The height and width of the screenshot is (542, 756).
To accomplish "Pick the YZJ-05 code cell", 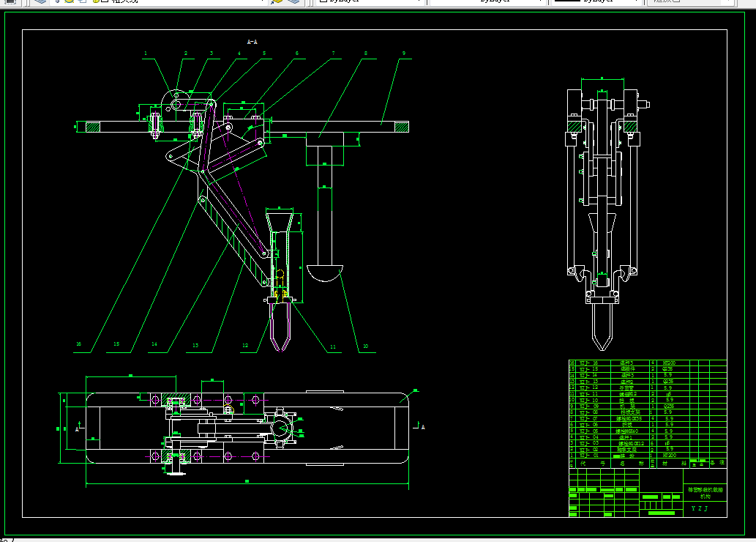I will (x=593, y=431).
